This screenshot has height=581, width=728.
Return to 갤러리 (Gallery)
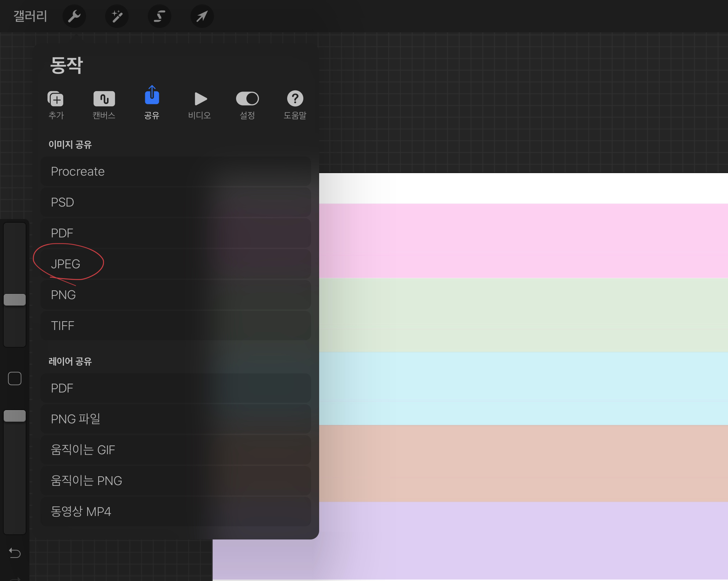click(x=30, y=16)
